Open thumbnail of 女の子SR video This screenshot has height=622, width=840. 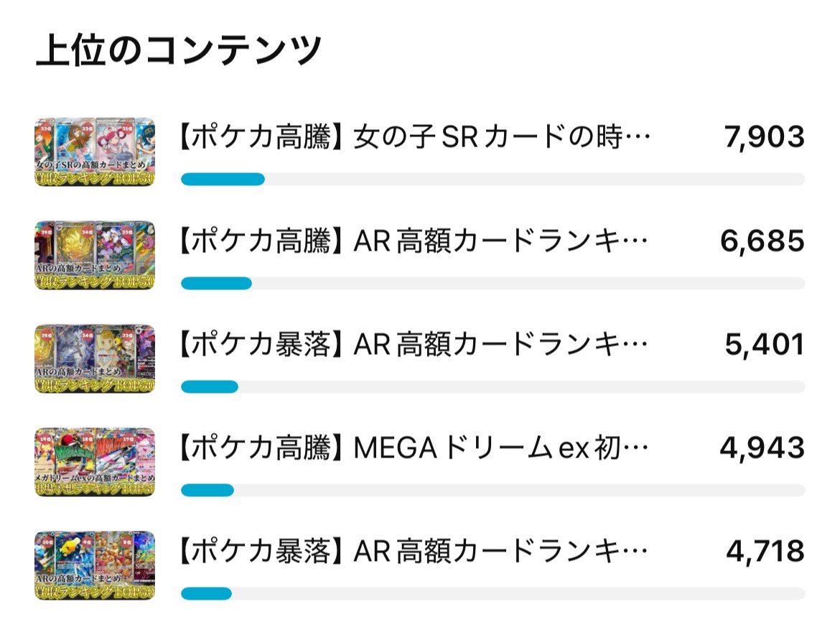tap(94, 152)
